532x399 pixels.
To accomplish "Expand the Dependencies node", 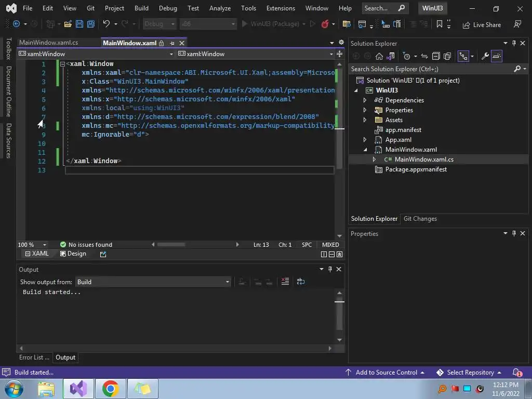I will click(365, 100).
